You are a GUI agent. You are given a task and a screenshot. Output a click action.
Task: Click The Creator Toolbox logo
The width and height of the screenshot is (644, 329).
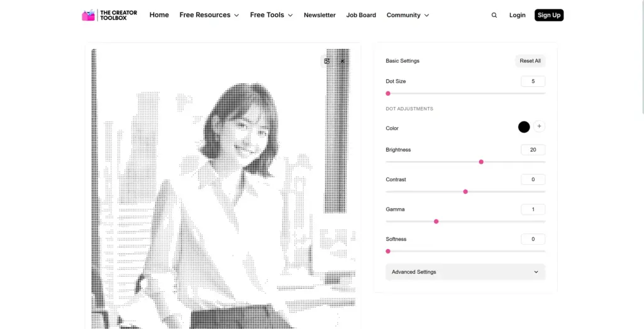[x=109, y=15]
